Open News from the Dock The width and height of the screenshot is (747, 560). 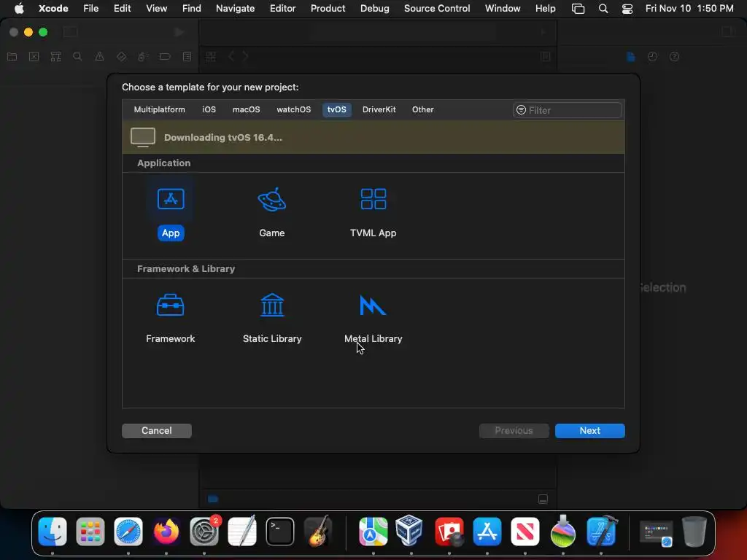click(x=525, y=531)
